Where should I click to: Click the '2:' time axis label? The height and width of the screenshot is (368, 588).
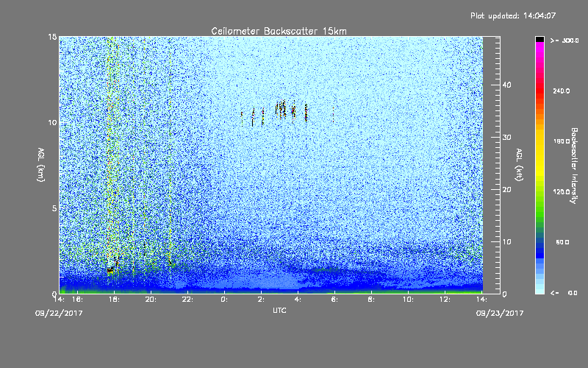click(261, 300)
